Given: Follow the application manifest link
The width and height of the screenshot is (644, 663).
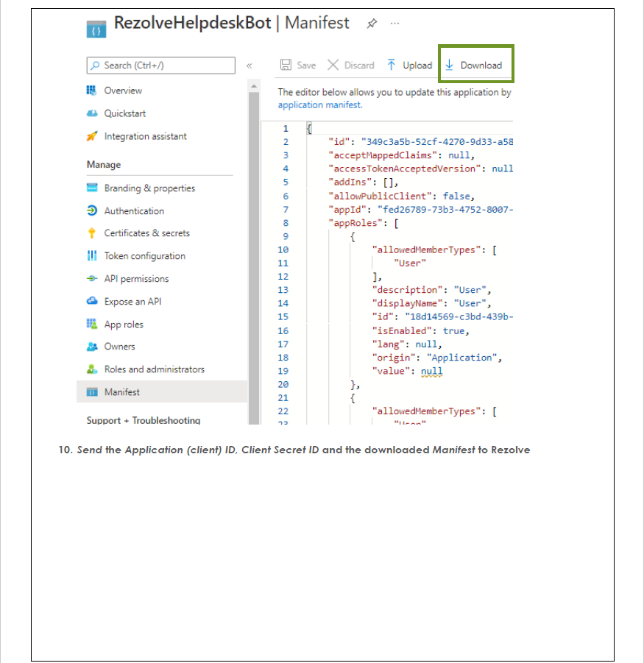Looking at the screenshot, I should tap(319, 105).
